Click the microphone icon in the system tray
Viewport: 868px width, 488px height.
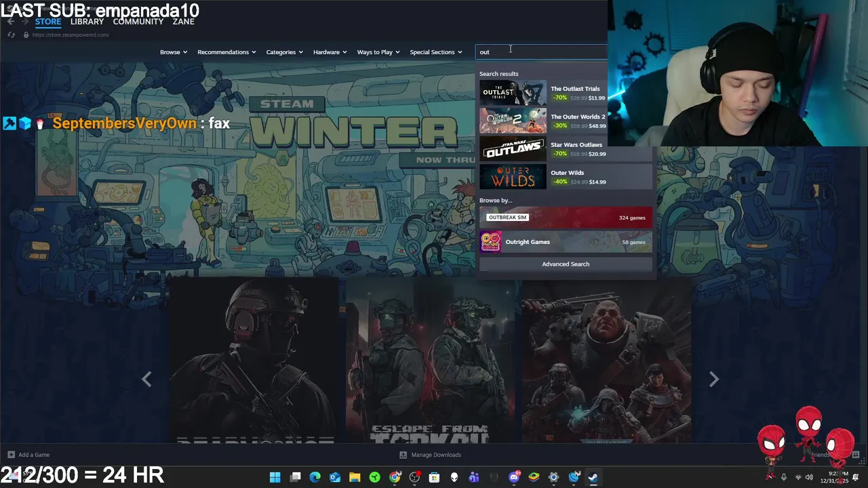click(x=784, y=477)
